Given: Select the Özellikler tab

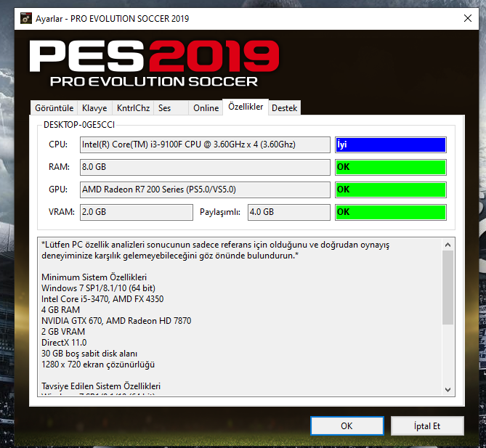Looking at the screenshot, I should point(246,107).
